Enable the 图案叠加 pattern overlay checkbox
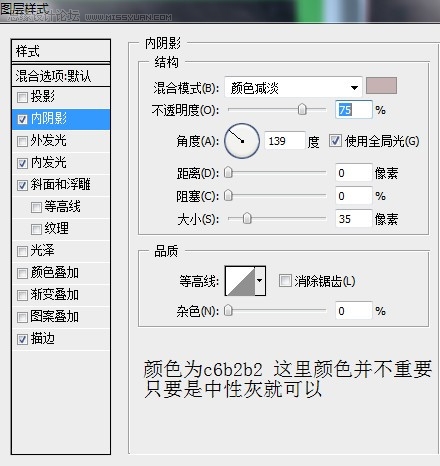Image resolution: width=440 pixels, height=466 pixels. 22,317
